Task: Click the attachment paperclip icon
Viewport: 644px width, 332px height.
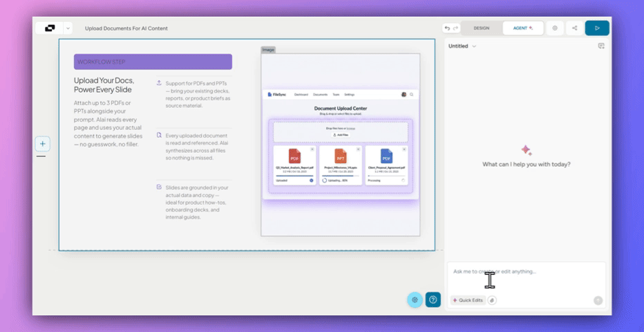Action: pos(492,300)
